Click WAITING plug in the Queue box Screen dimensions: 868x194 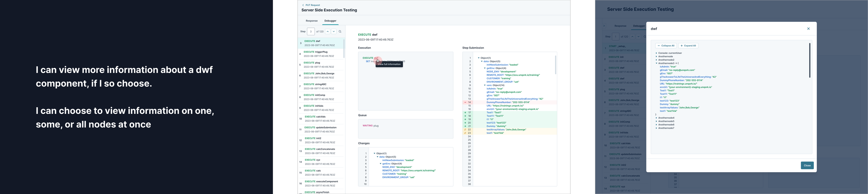pyautogui.click(x=370, y=126)
